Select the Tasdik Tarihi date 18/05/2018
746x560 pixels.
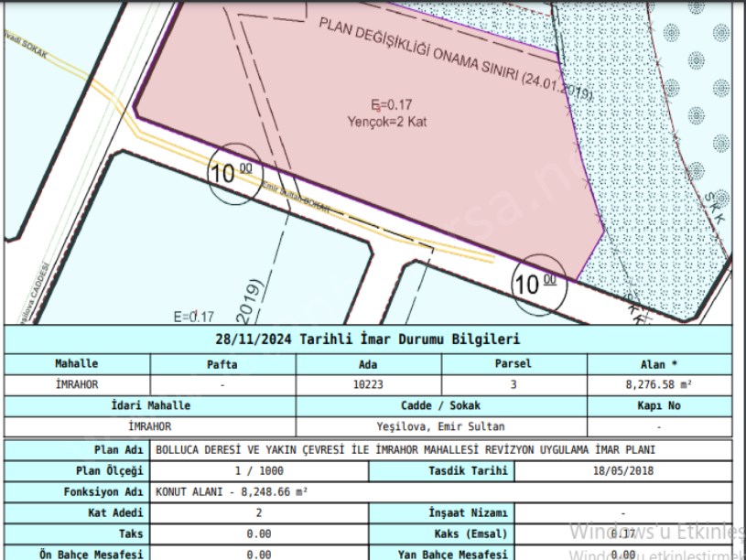(x=623, y=471)
